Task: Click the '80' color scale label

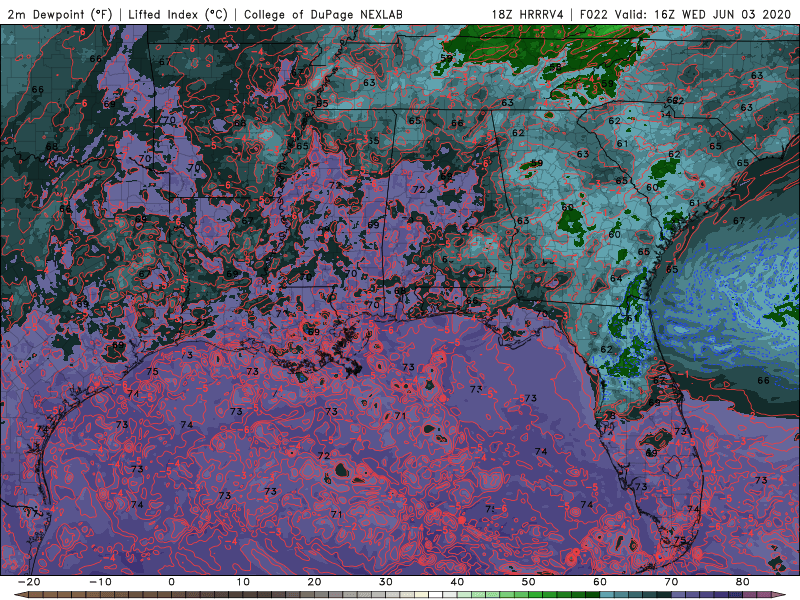Action: pos(743,582)
